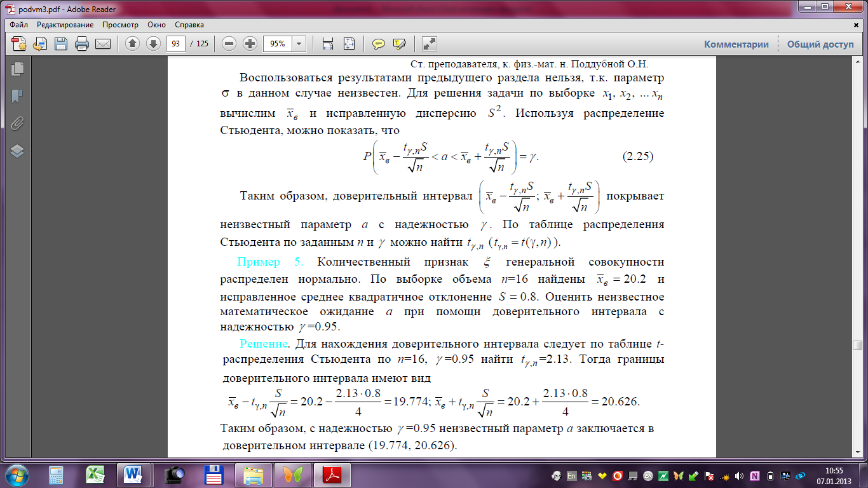The width and height of the screenshot is (868, 488).
Task: Click the volume speaker tray icon
Action: (739, 476)
